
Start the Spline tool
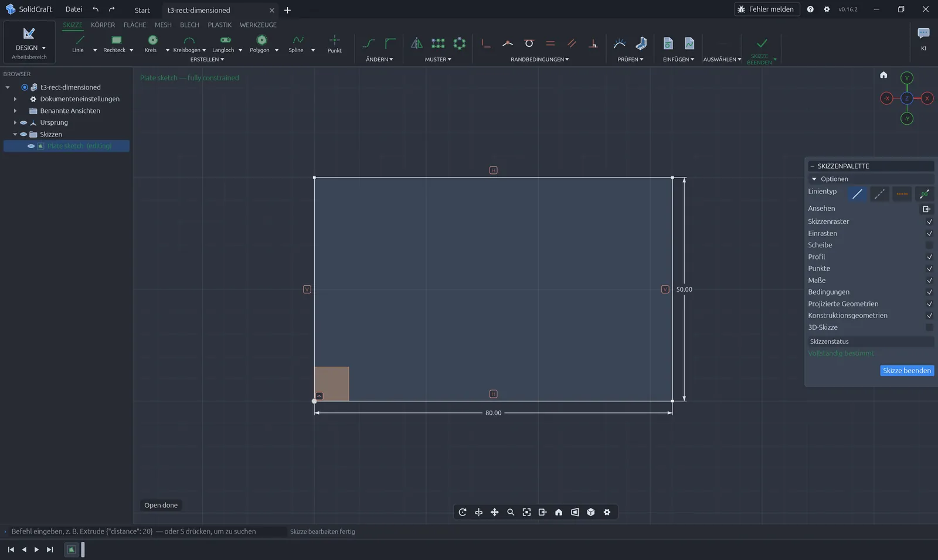point(297,43)
